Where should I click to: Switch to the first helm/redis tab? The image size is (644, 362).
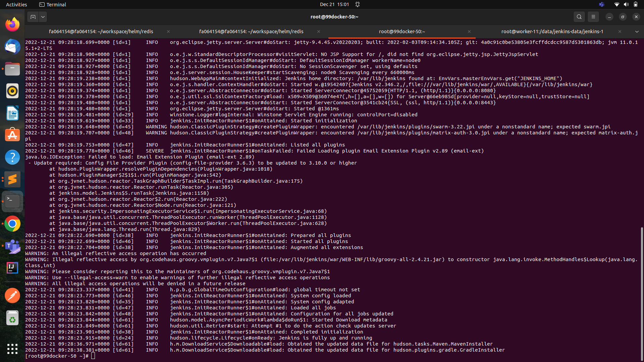tap(101, 31)
